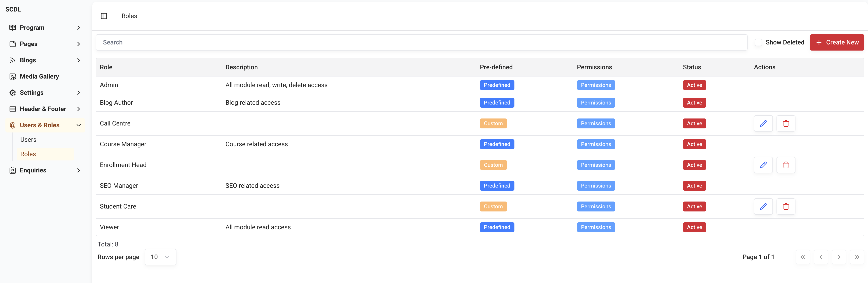
Task: Click the Media Gallery sidebar icon
Action: click(x=12, y=76)
